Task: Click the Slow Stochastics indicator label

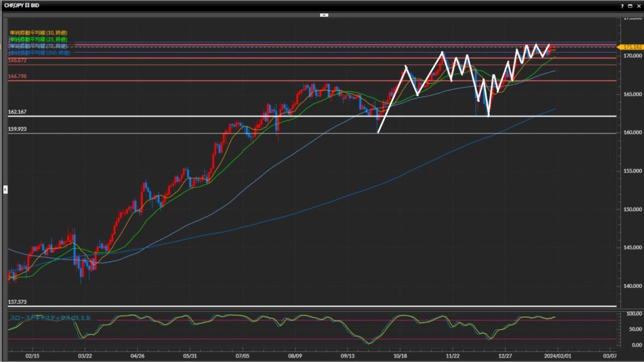Action: point(49,318)
